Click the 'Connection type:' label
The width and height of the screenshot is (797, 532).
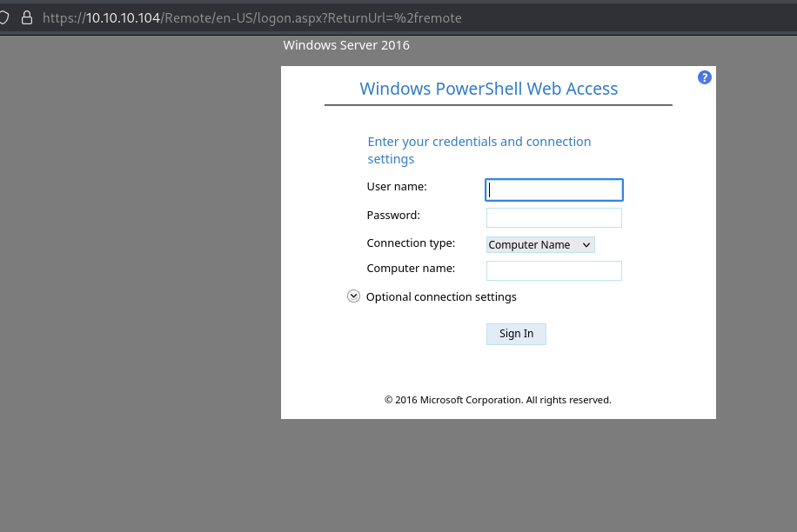click(411, 243)
